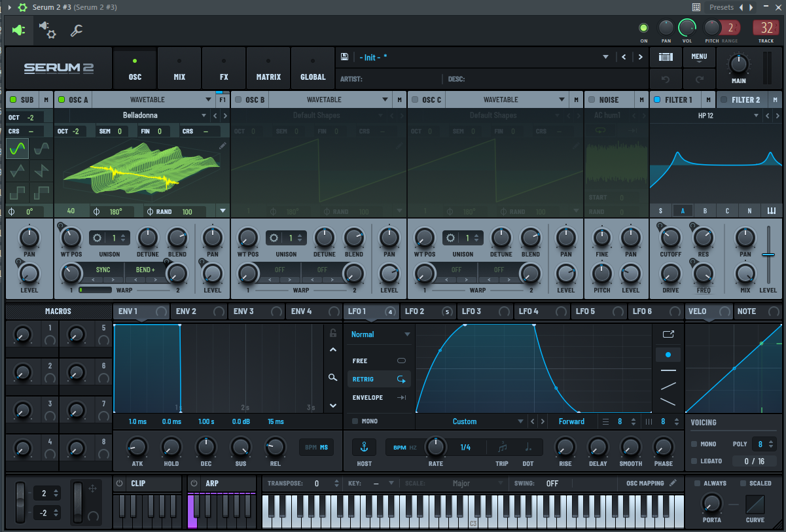Select the rising ramp LFO preset shape

point(668,386)
